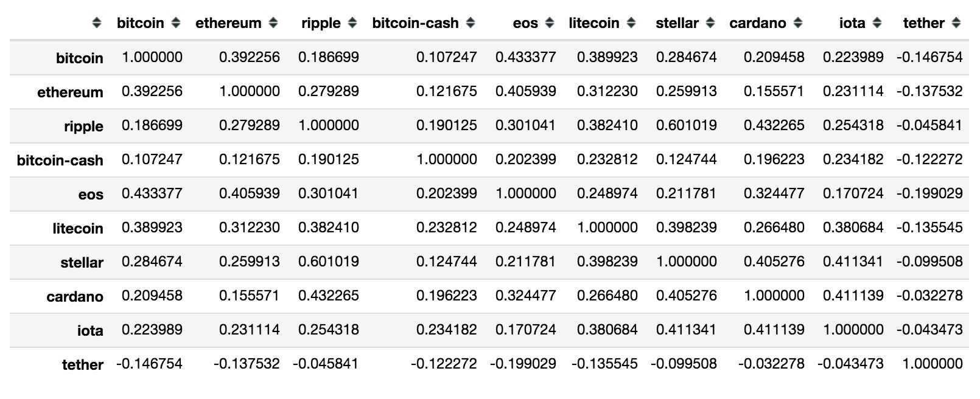Click the tether column's sort arrows icon
This screenshot has height=399, width=980.
pyautogui.click(x=956, y=23)
